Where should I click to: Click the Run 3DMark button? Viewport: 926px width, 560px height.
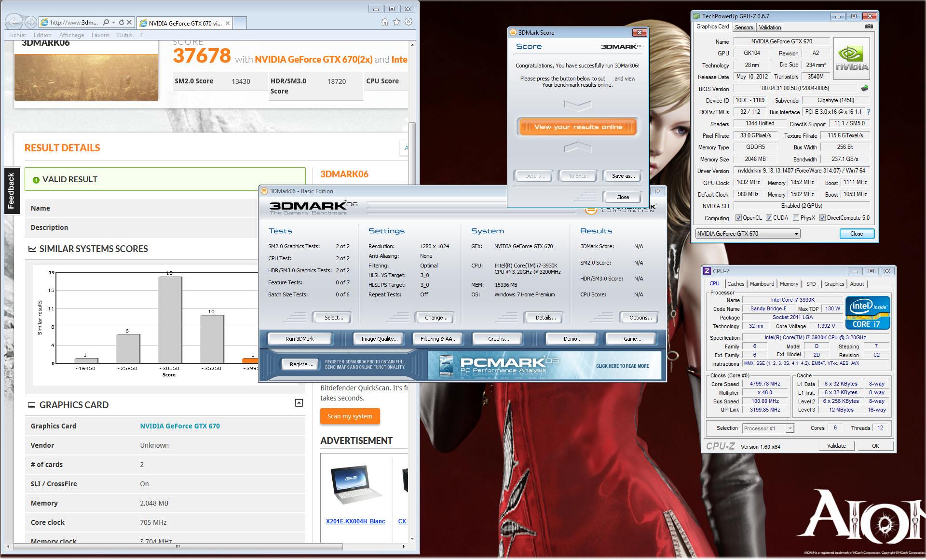pyautogui.click(x=300, y=339)
